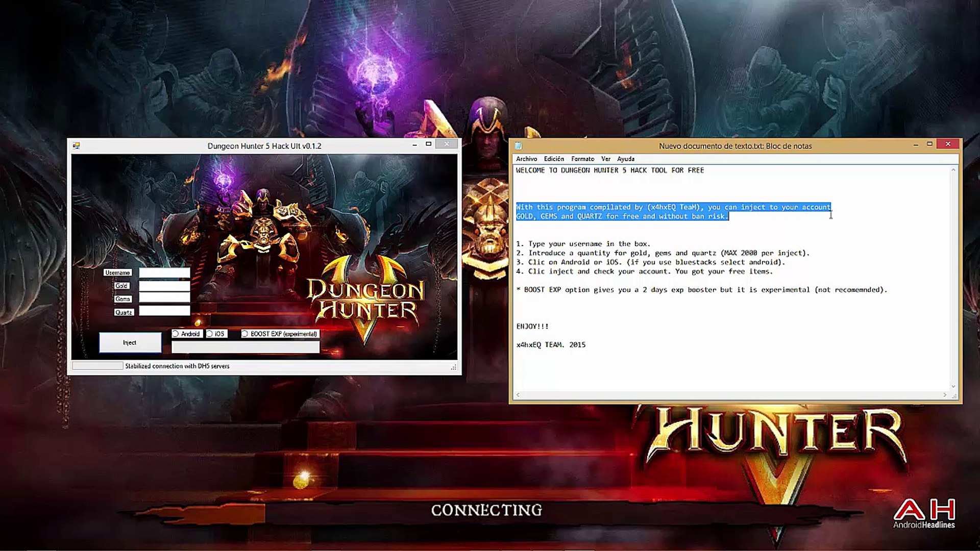Click line '1. Type your username in the box.'
The height and width of the screenshot is (551, 980).
click(x=583, y=244)
